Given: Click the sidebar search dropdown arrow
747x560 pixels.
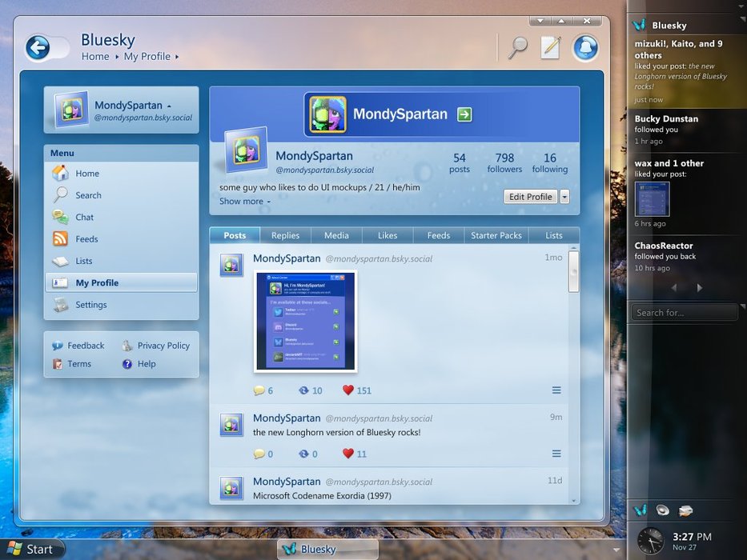Looking at the screenshot, I should [x=743, y=307].
